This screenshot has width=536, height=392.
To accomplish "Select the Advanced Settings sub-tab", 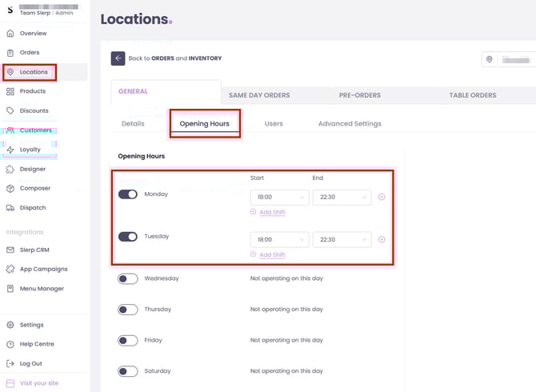I will pos(349,124).
